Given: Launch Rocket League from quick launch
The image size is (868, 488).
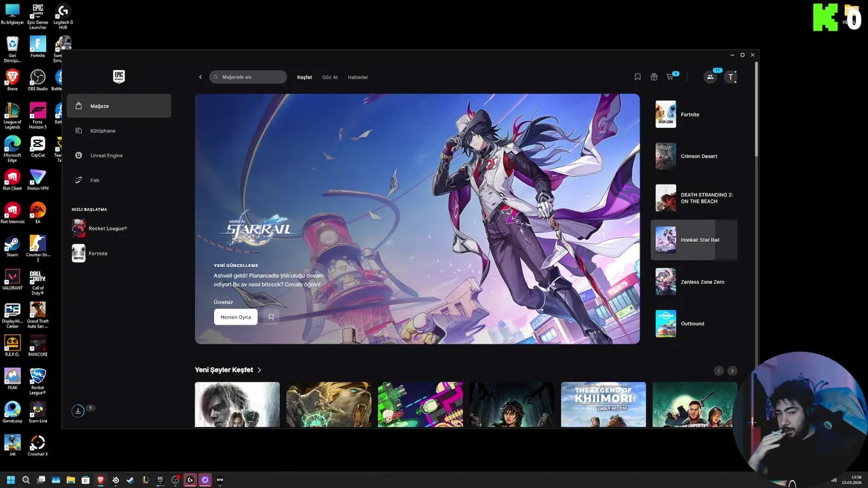Looking at the screenshot, I should [100, 228].
